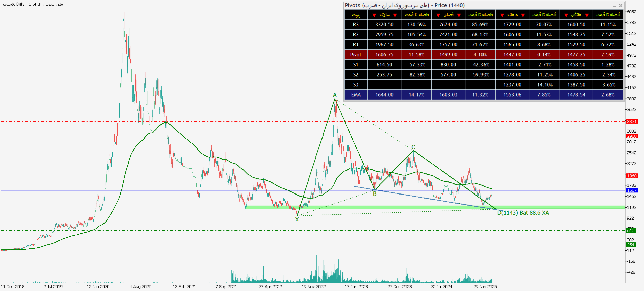Image resolution: width=644 pixels, height=291 pixels.
Task: Click the D(1143) Bat 88.6 XA label
Action: click(x=523, y=213)
